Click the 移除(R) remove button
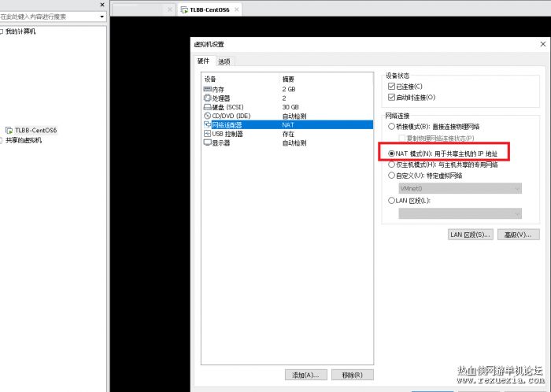Screen dimensions: 551x392 click(x=353, y=375)
